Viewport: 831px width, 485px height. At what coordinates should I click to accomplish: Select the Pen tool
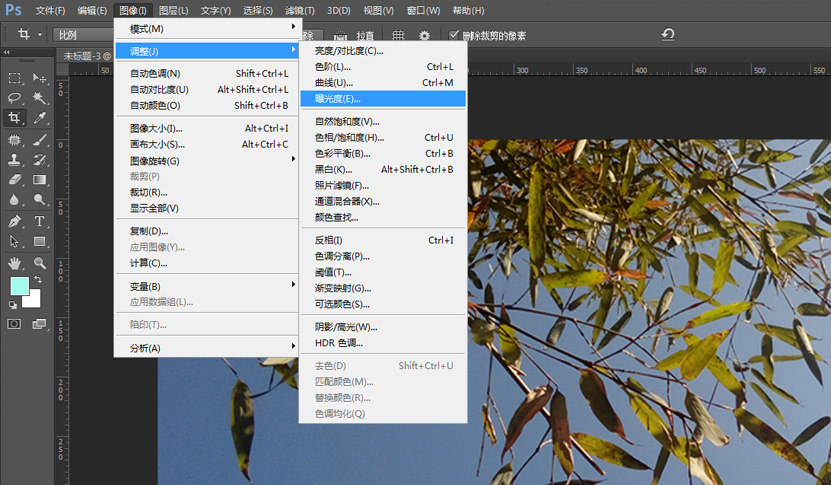click(15, 221)
